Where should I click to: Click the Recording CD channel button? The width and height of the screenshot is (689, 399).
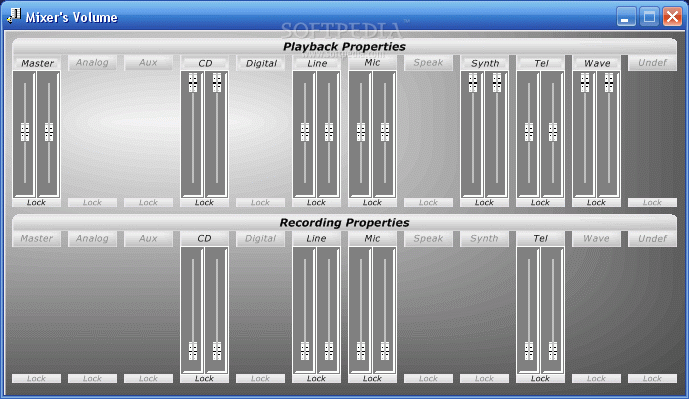point(204,239)
